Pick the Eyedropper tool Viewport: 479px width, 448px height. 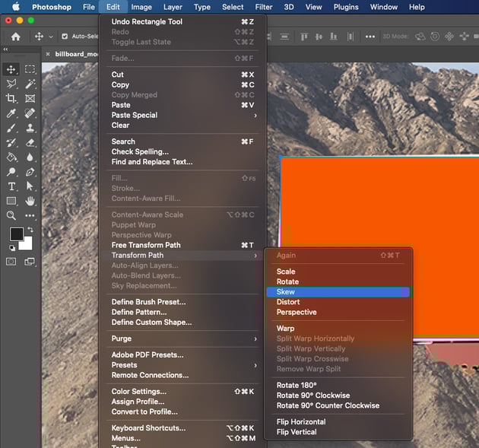pyautogui.click(x=11, y=113)
